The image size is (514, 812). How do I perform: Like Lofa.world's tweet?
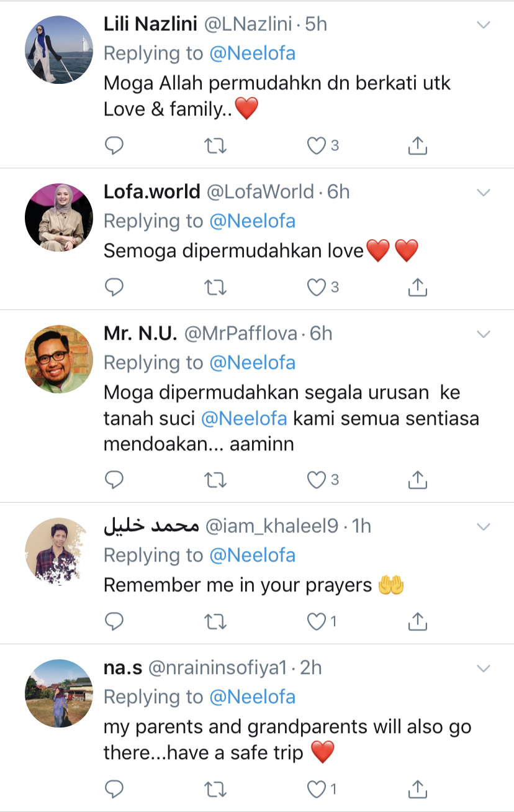[317, 287]
